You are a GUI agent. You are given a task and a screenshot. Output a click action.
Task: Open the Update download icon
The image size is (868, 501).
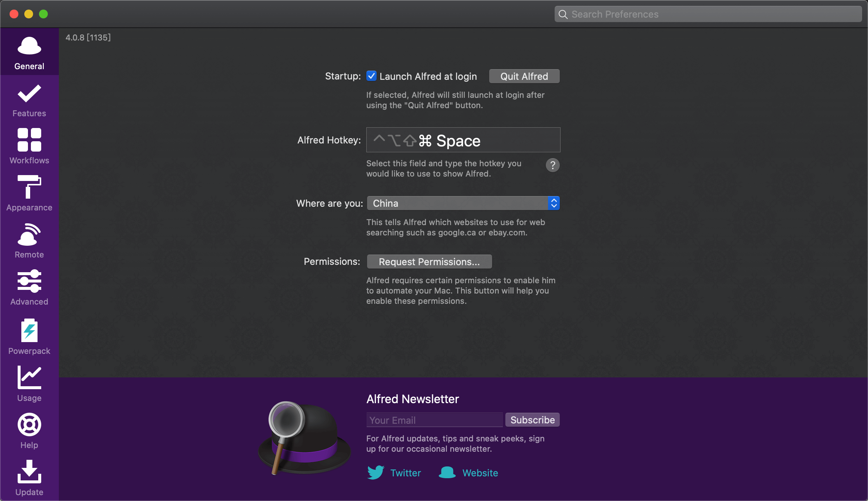pos(29,472)
